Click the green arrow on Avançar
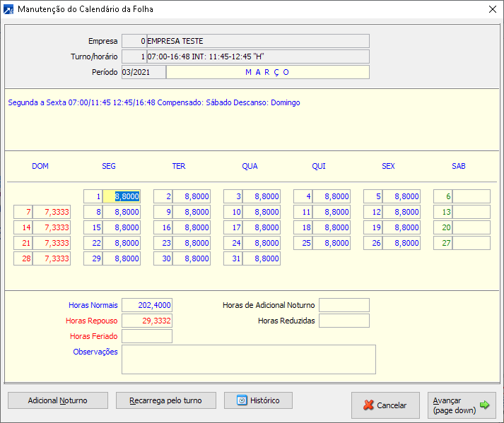Screen dimensions: 504x423 (x=484, y=405)
